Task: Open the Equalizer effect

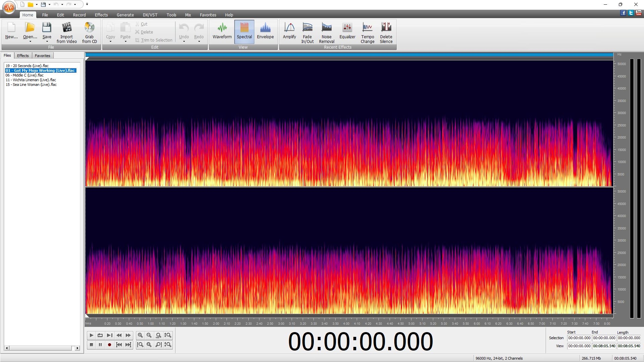Action: coord(347,32)
